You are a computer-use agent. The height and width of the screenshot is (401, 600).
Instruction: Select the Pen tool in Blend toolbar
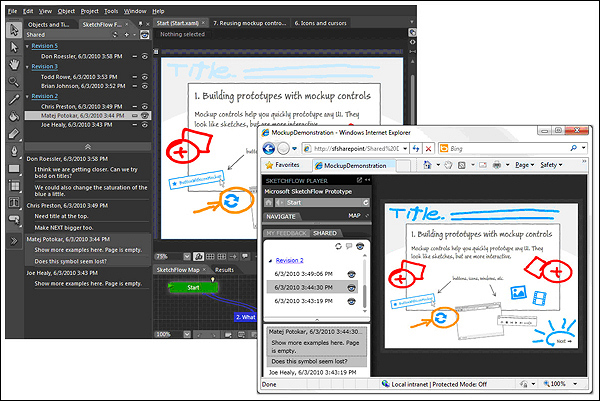14,151
